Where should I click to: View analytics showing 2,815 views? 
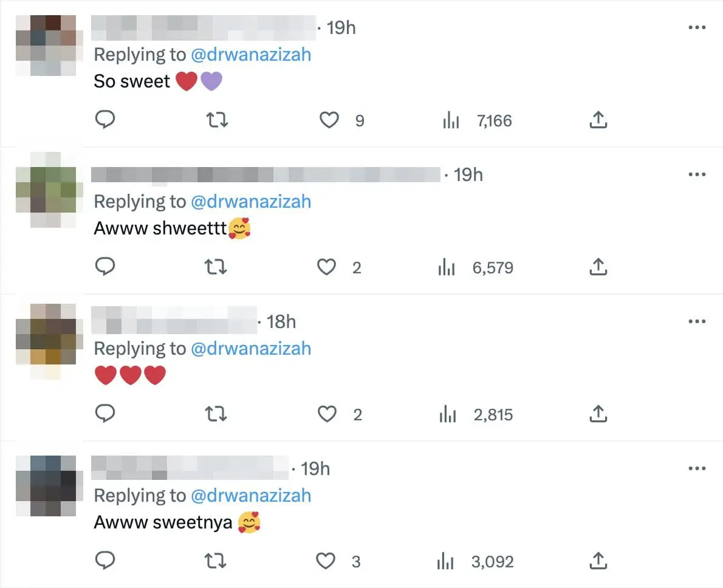[476, 415]
